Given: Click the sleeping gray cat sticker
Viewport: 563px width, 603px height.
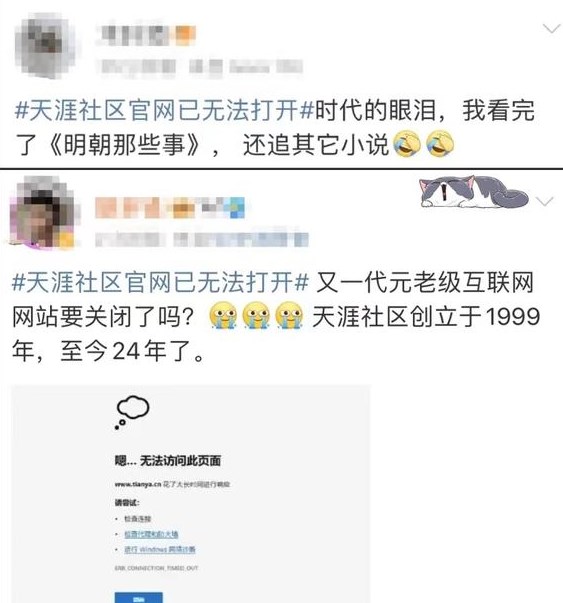Looking at the screenshot, I should [474, 191].
